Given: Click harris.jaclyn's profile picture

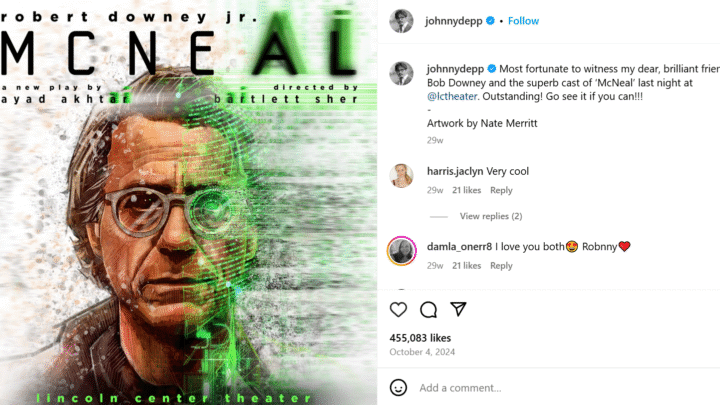Looking at the screenshot, I should [x=401, y=176].
